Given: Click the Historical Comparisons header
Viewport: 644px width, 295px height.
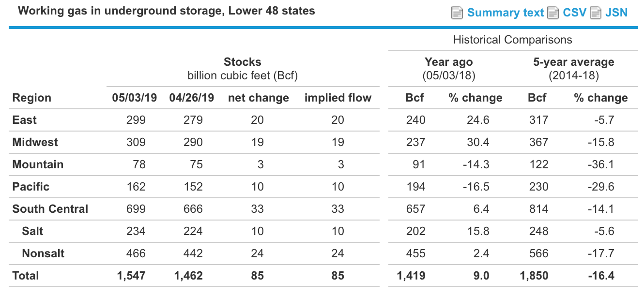Looking at the screenshot, I should click(x=512, y=39).
